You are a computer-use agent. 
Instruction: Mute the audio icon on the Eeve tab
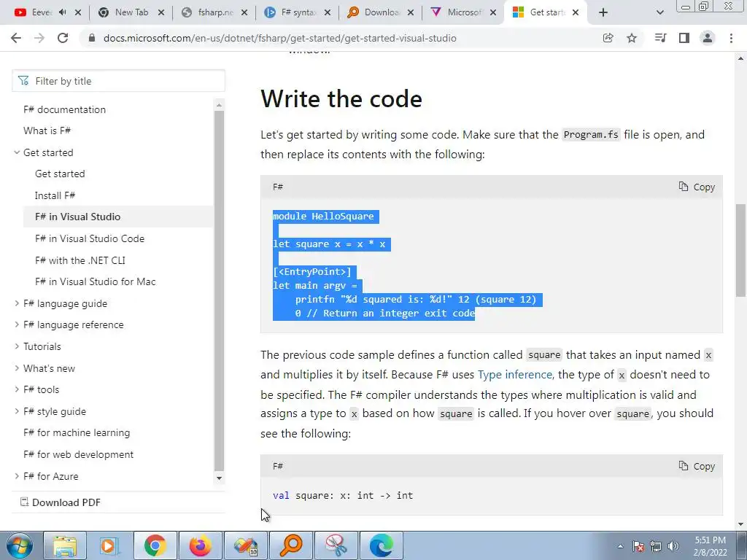63,12
